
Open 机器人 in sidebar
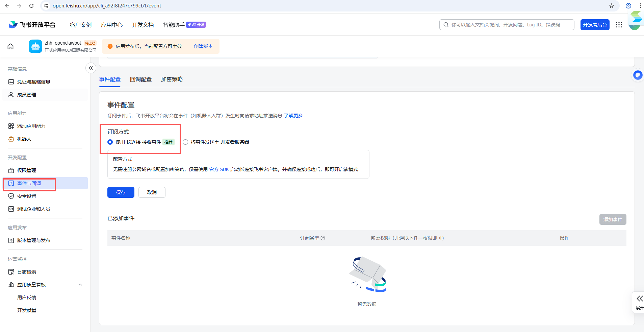click(24, 139)
